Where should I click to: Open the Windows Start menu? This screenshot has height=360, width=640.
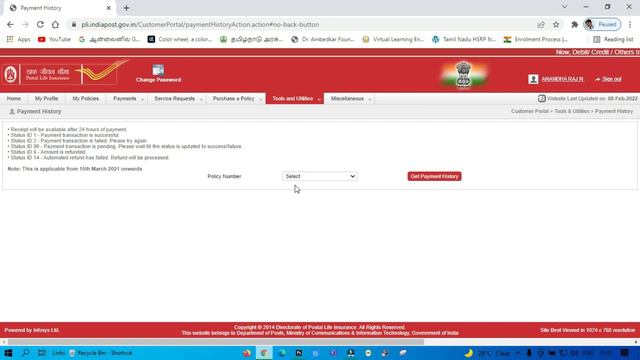click(x=8, y=353)
